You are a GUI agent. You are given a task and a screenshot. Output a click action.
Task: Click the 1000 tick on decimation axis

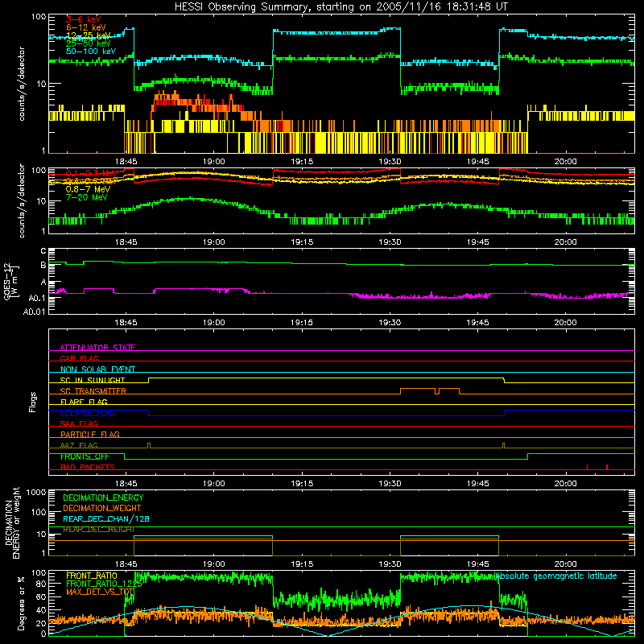[x=36, y=492]
